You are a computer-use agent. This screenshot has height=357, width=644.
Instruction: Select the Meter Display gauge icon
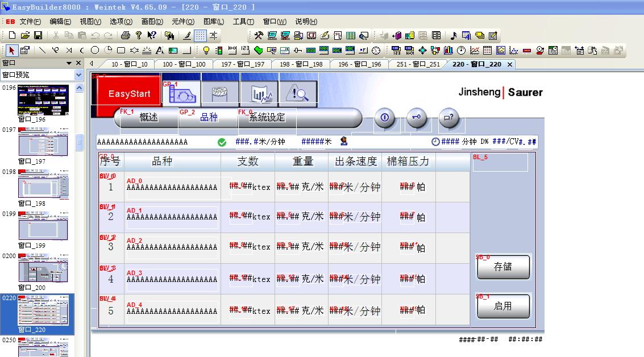click(x=461, y=50)
